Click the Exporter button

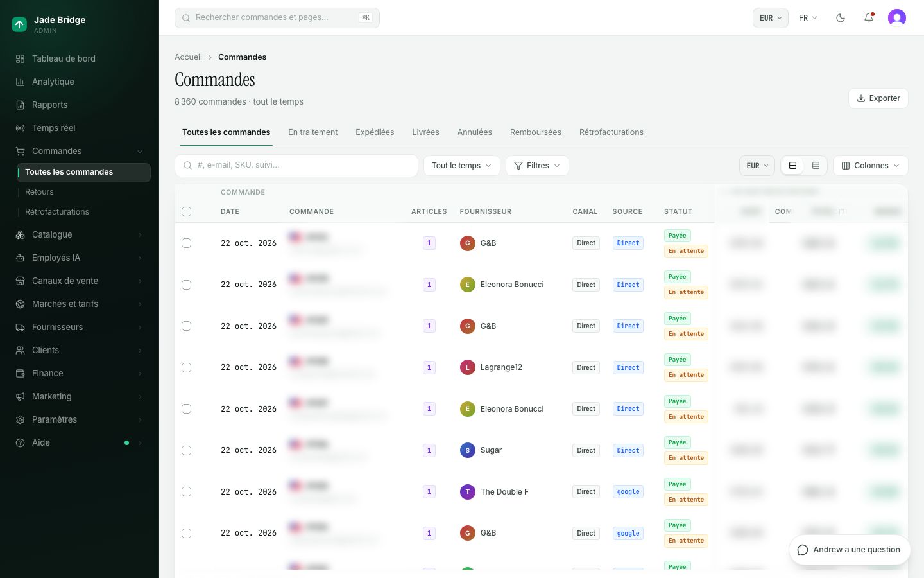click(878, 98)
